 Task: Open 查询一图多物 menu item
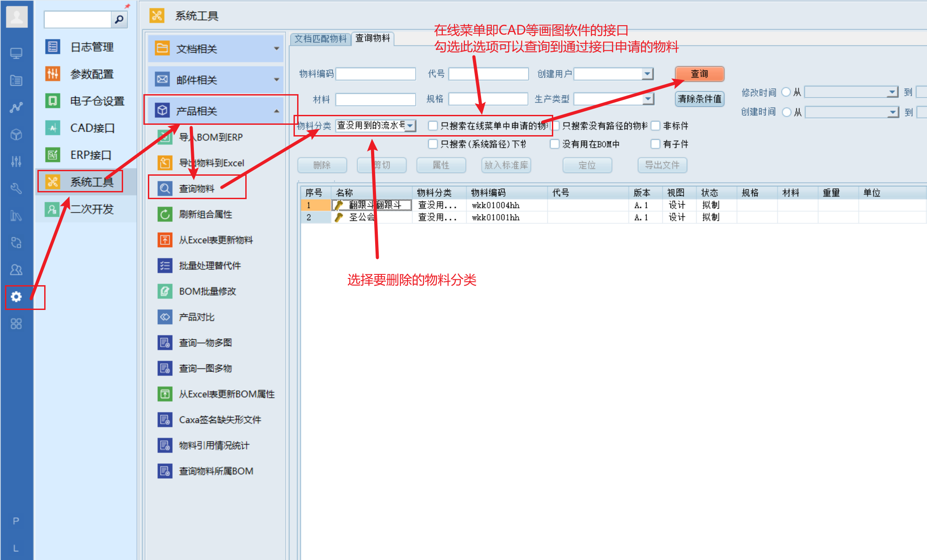[205, 368]
